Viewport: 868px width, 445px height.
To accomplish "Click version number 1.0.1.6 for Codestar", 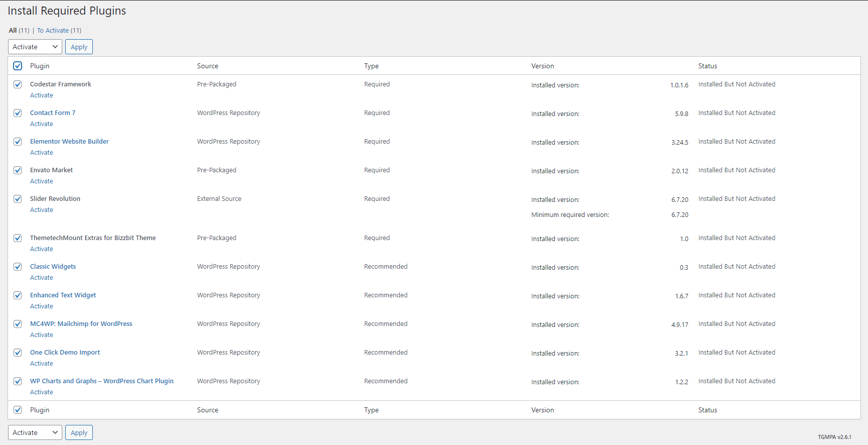I will [x=679, y=85].
